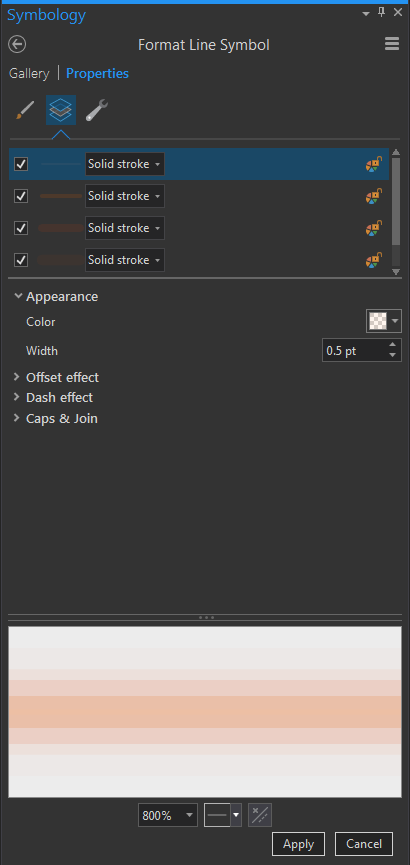Image resolution: width=410 pixels, height=865 pixels.
Task: Open the Color swatch picker under Appearance
Action: click(x=384, y=321)
